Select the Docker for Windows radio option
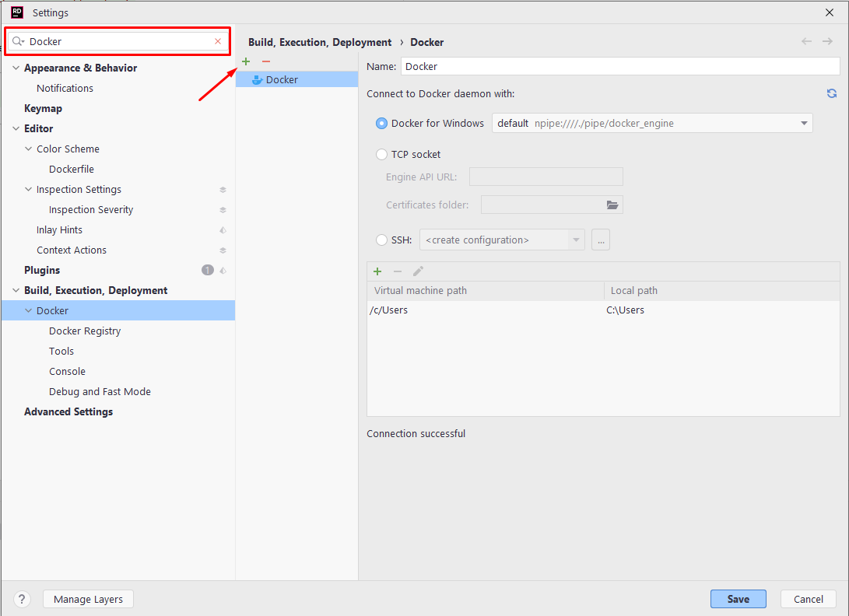 tap(382, 124)
